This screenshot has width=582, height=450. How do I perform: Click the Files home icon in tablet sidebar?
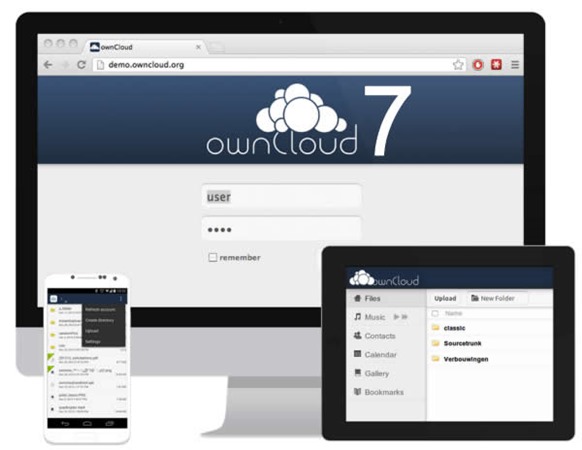(357, 298)
